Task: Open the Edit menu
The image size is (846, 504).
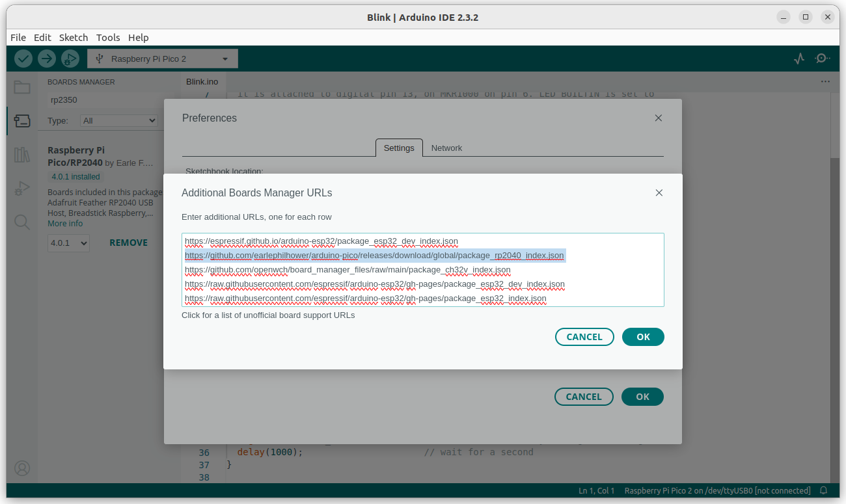Action: 42,38
